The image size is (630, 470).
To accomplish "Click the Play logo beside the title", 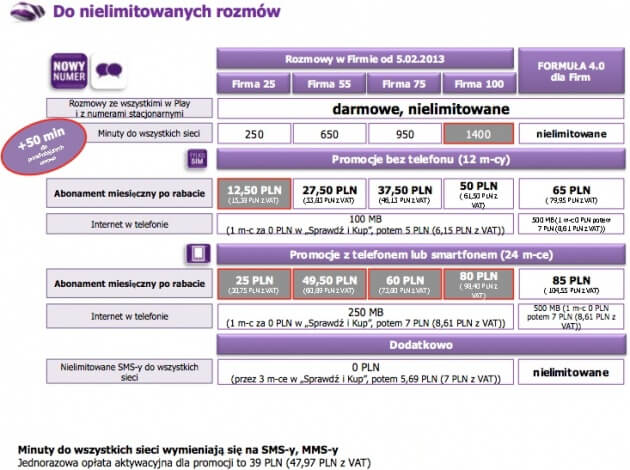I will click(27, 11).
